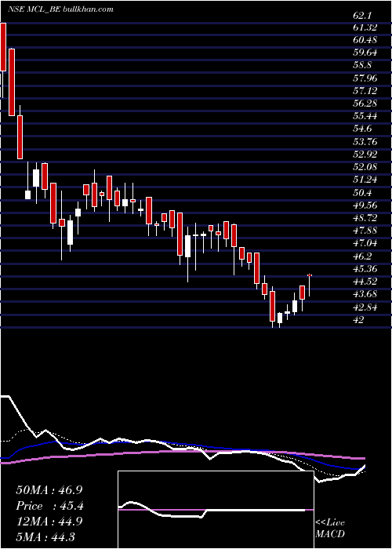Image resolution: width=392 pixels, height=549 pixels.
Task: Click the 47.04 price axis label
Action: coord(365,243)
